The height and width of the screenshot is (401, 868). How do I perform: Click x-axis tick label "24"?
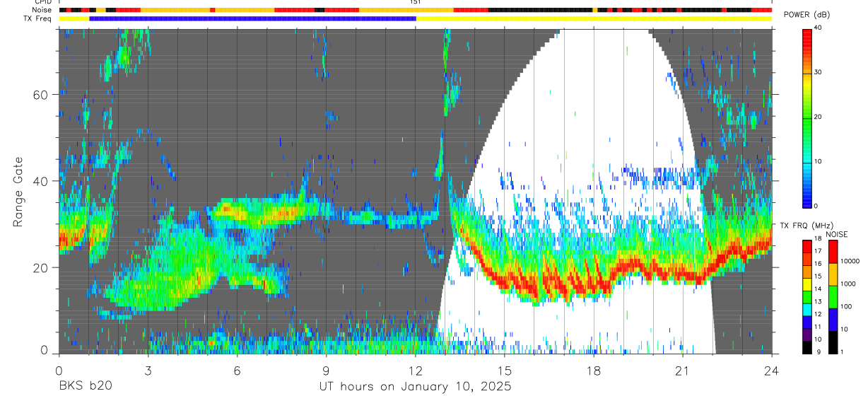pos(772,370)
